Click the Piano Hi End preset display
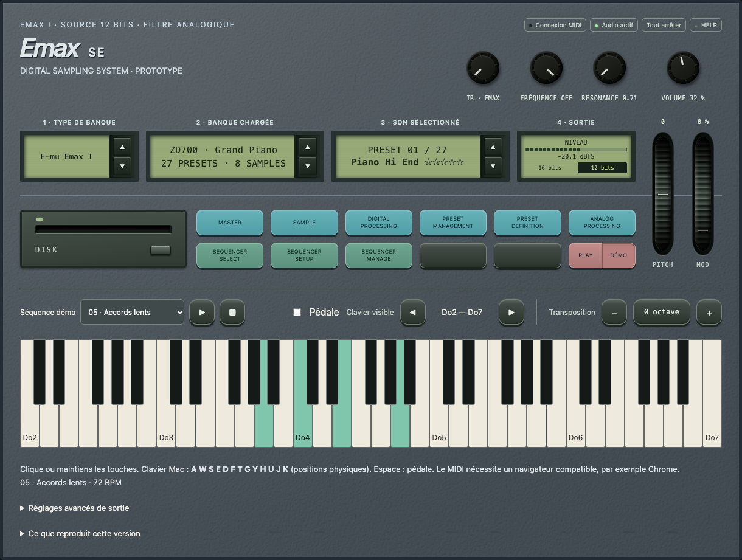This screenshot has width=742, height=560. 407,156
